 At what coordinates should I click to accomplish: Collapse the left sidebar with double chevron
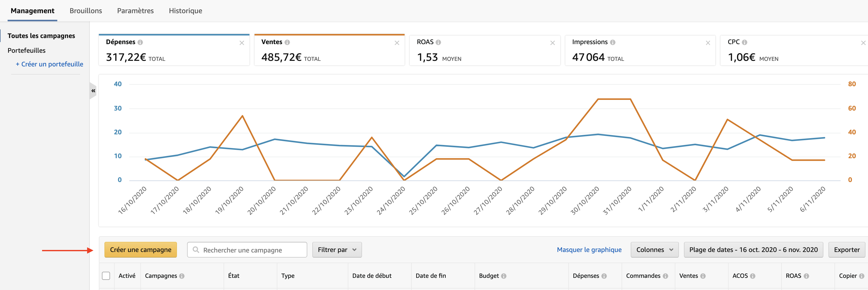point(93,90)
